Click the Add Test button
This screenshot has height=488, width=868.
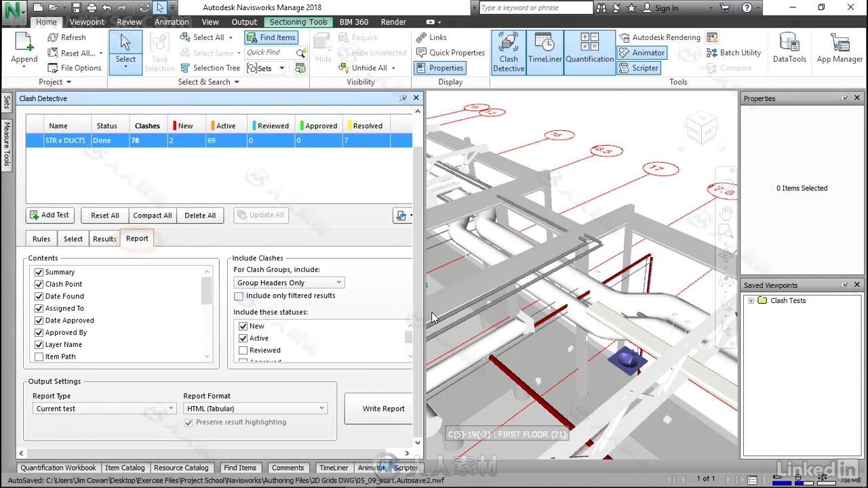pyautogui.click(x=50, y=215)
